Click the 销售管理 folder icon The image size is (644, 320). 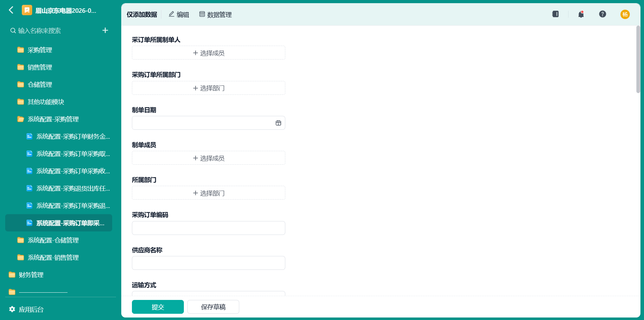[x=21, y=67]
